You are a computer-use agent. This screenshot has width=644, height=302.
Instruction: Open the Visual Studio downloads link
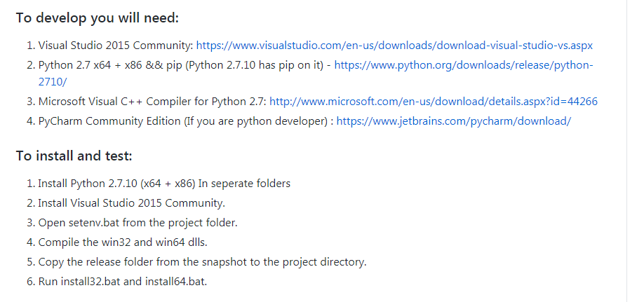(394, 46)
